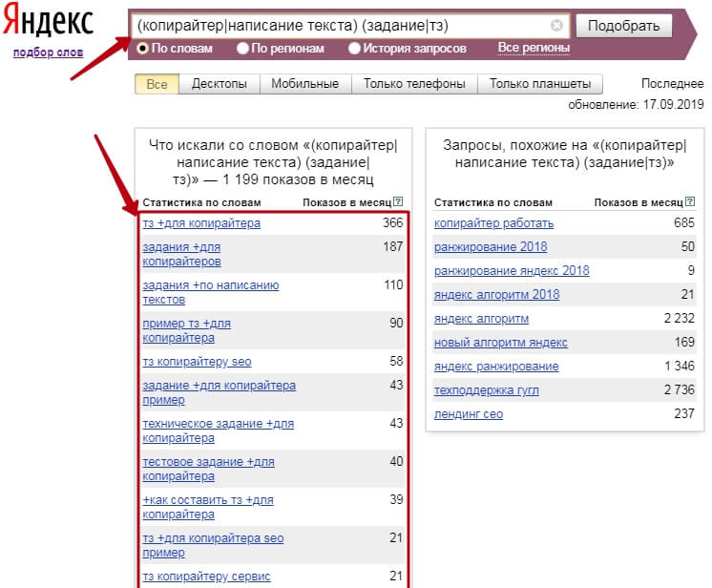Open the новый алгоритм яндекс query
This screenshot has height=588, width=712.
[501, 343]
